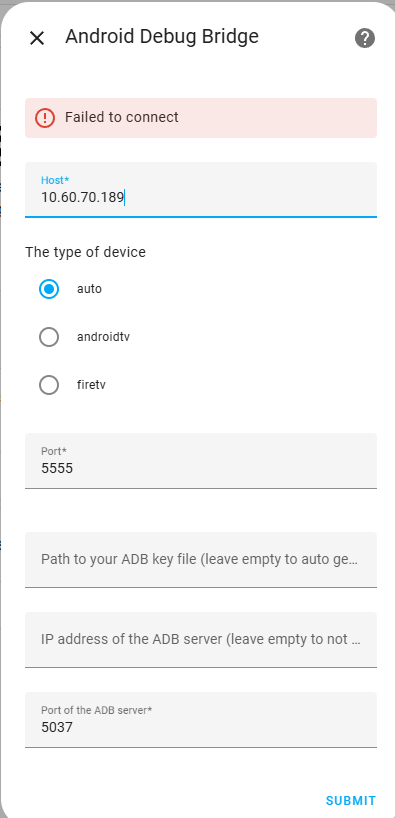Click the "firetv" option label text
The width and height of the screenshot is (395, 818).
pos(91,385)
